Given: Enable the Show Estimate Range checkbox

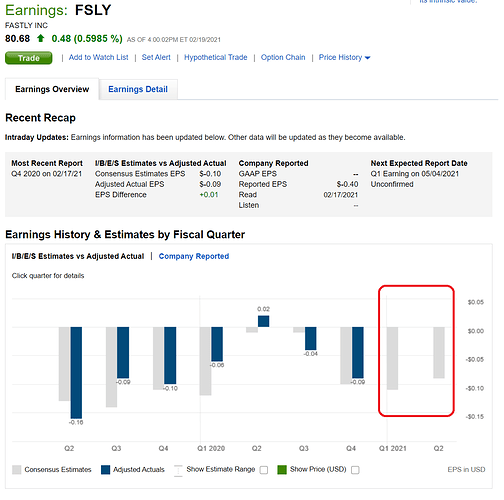Looking at the screenshot, I should click(264, 470).
